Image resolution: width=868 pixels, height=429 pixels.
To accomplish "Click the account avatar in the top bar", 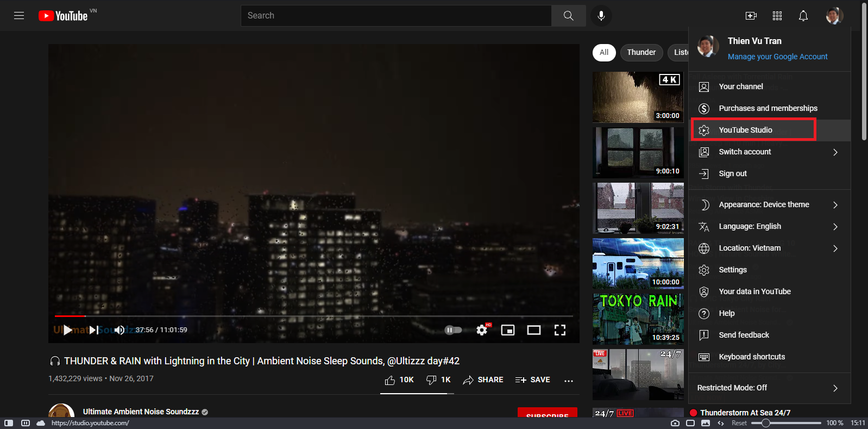I will tap(834, 16).
